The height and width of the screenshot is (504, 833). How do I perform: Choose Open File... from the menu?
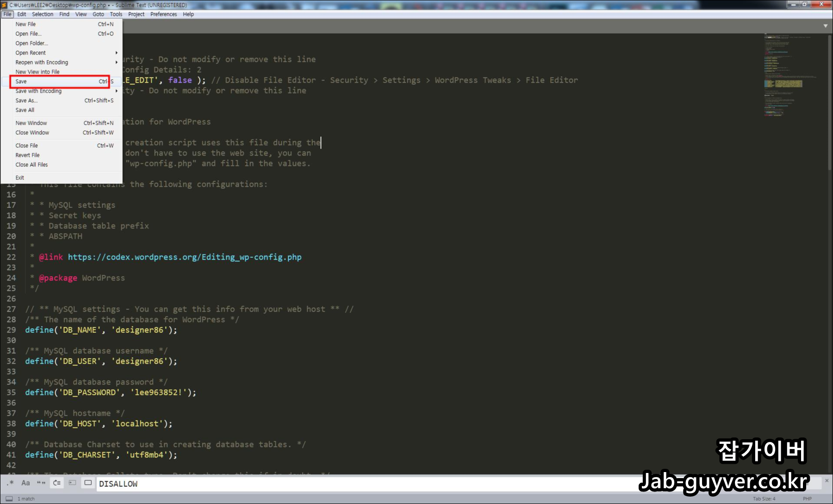click(62, 34)
